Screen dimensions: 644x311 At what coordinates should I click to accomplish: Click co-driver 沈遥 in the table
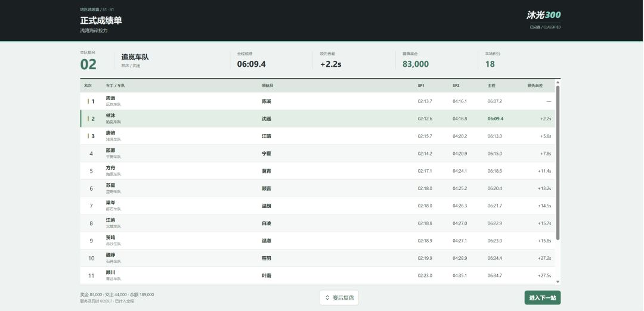pos(266,119)
